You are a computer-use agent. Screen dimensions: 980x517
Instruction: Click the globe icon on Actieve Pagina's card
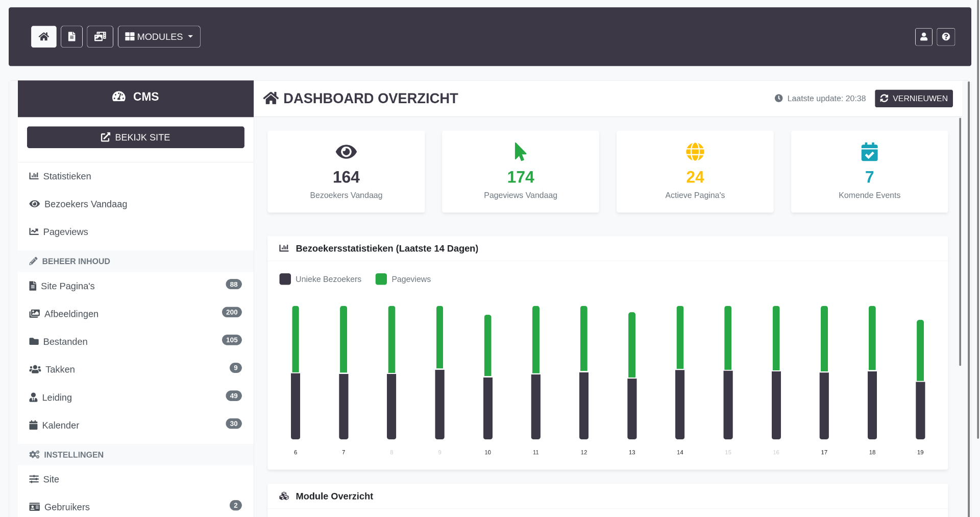pos(695,152)
